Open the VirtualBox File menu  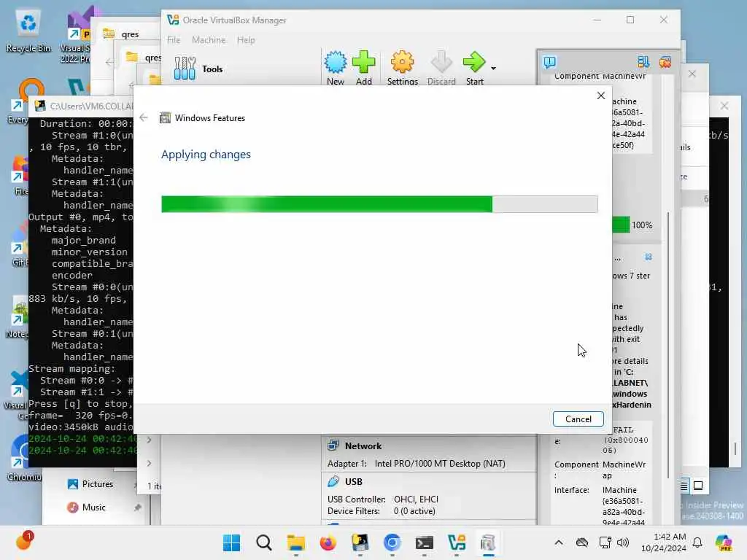coord(174,40)
